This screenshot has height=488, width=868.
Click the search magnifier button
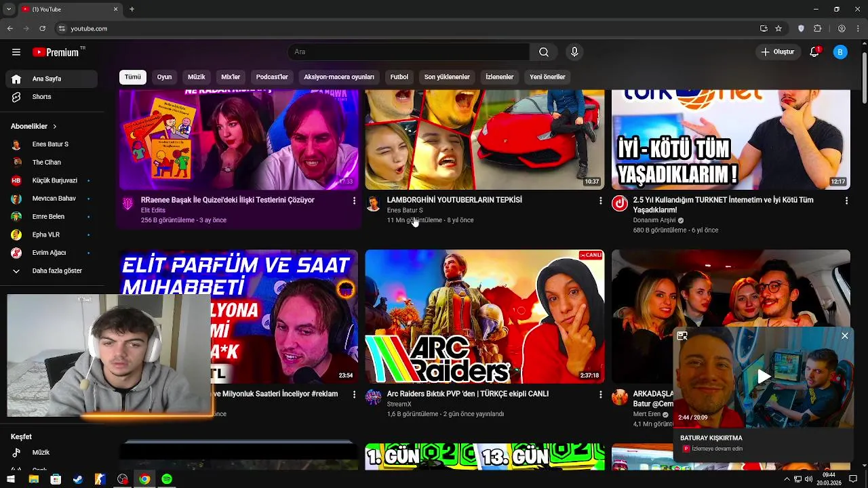(x=544, y=52)
